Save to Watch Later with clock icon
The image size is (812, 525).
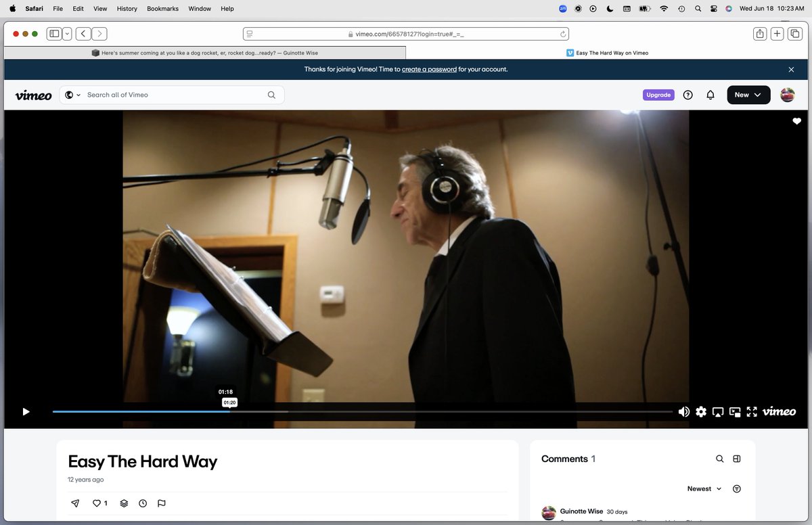pyautogui.click(x=143, y=503)
